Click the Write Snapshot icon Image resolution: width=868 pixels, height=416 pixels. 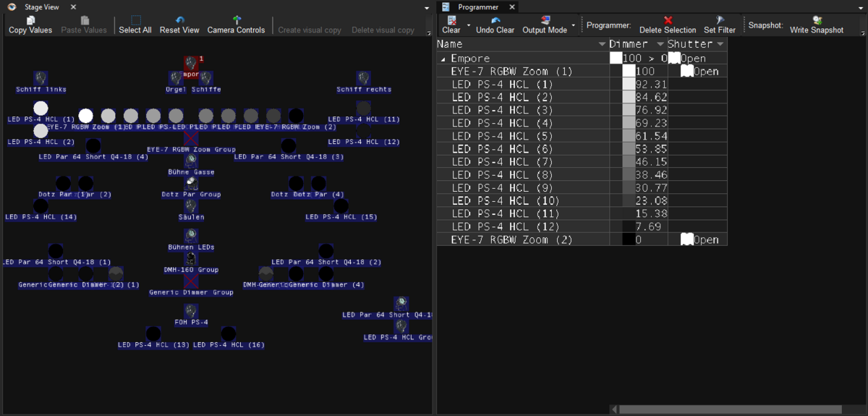point(817,20)
